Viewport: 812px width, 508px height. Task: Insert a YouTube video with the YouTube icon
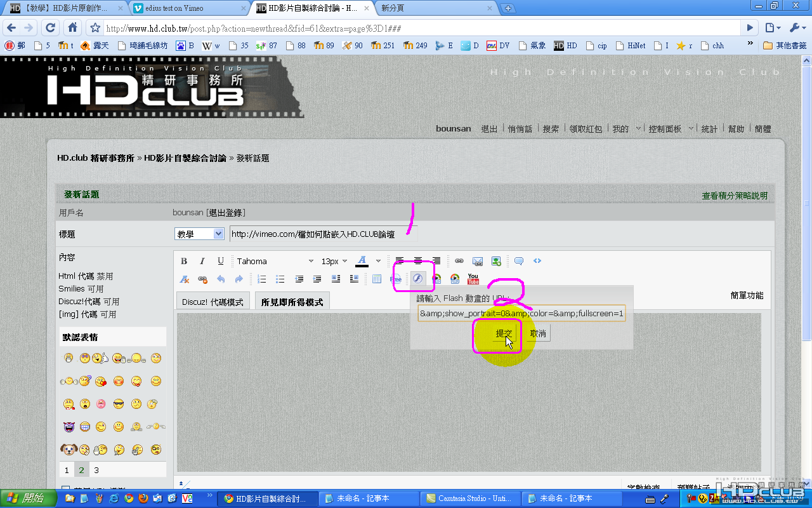[473, 279]
